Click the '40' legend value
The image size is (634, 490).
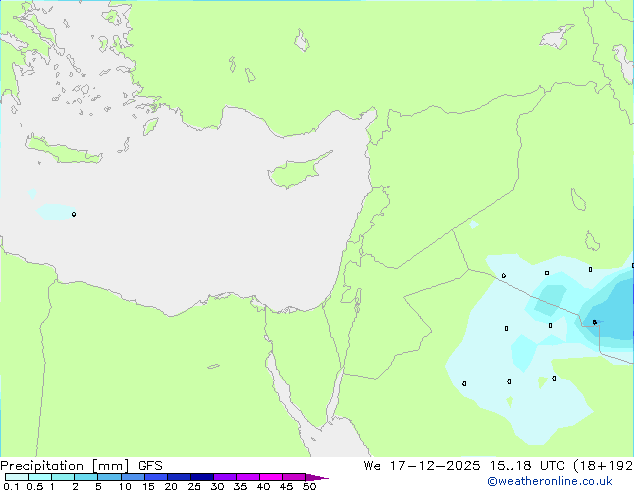click(263, 486)
